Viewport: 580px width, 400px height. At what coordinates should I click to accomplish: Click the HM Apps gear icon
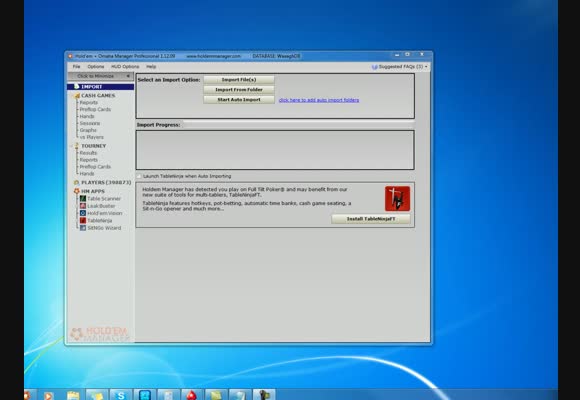click(x=77, y=191)
